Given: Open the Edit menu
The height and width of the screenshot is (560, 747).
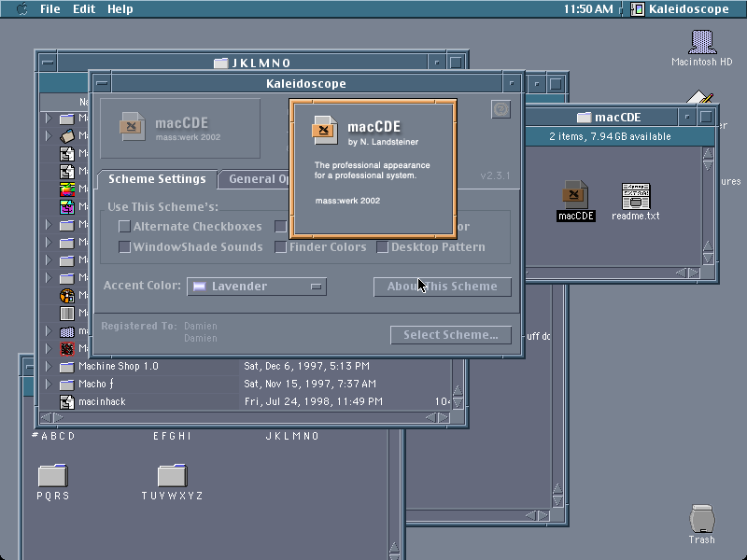Looking at the screenshot, I should (x=84, y=9).
